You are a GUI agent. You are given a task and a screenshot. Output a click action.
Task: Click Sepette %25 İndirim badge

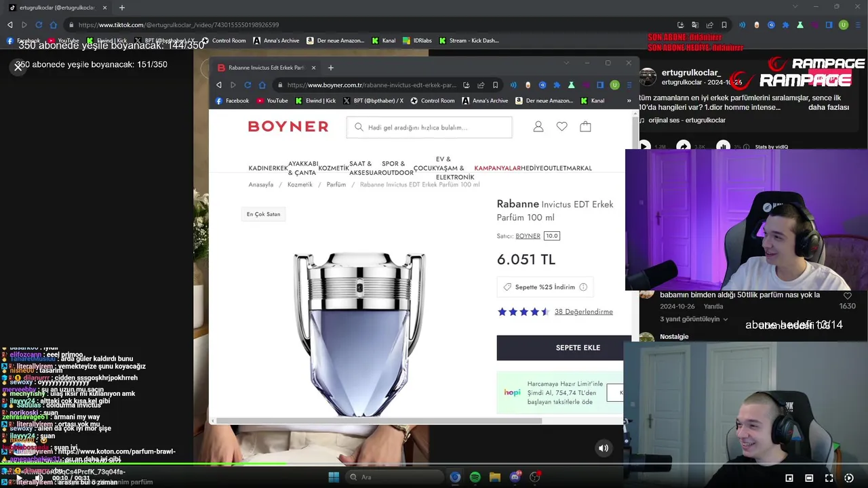tap(545, 287)
